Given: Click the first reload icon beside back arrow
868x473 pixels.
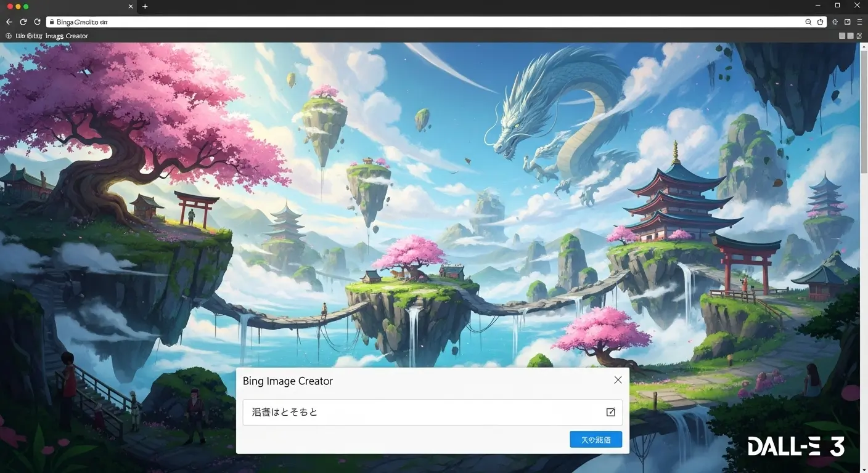Looking at the screenshot, I should 23,22.
